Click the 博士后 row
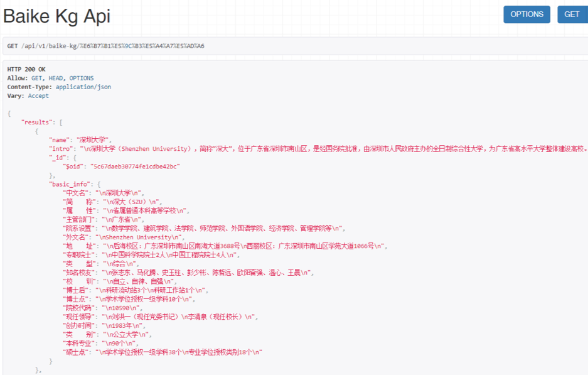The image size is (588, 375). 136,290
